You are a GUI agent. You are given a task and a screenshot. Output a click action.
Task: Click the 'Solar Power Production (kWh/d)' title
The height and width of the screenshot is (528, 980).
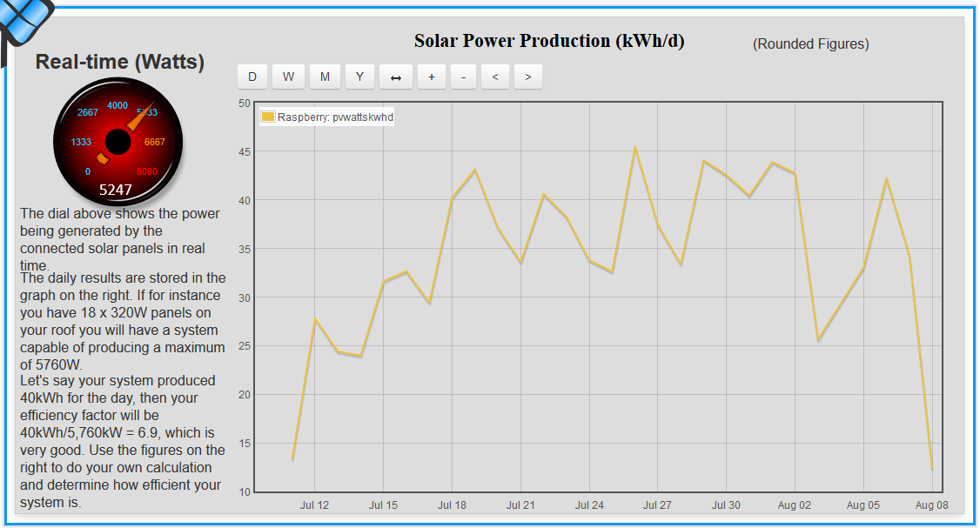click(x=549, y=41)
